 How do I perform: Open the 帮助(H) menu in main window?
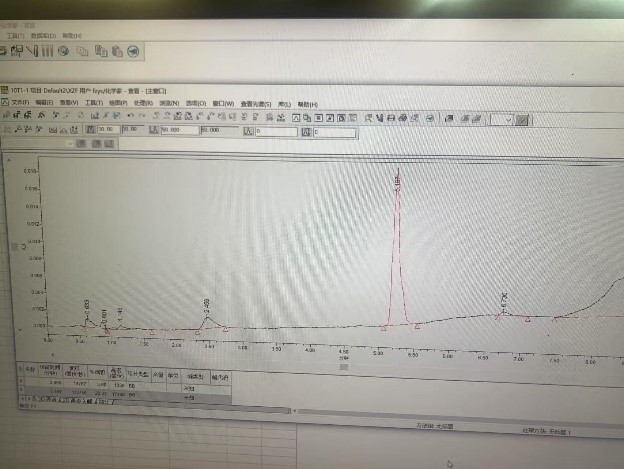tap(306, 104)
